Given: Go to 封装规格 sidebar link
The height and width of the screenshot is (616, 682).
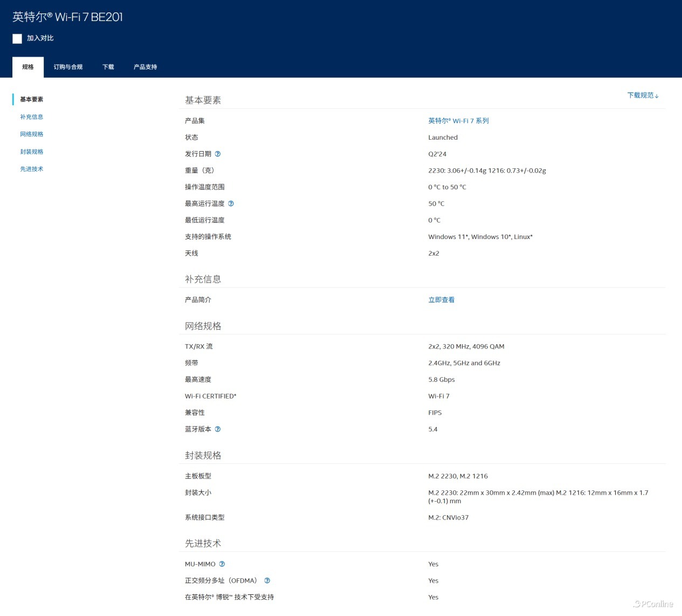Looking at the screenshot, I should coord(32,152).
